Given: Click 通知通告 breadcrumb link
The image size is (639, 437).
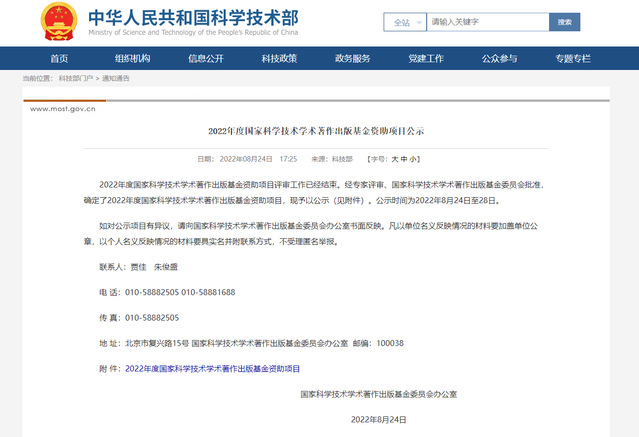Looking at the screenshot, I should [x=115, y=78].
